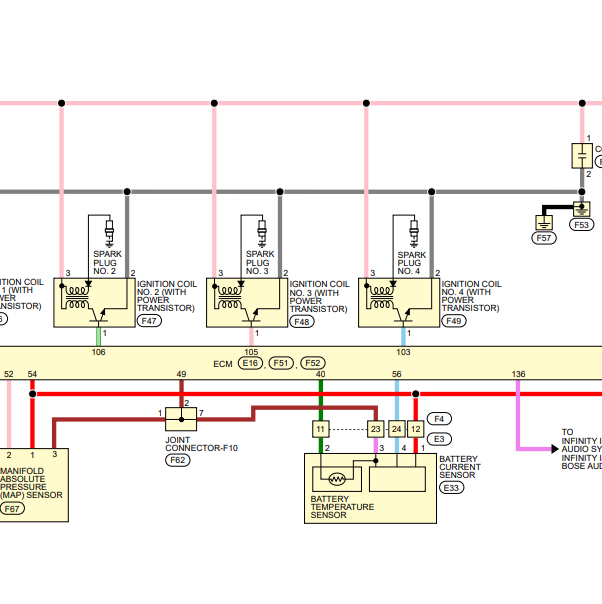Screen dimensions: 602x604
Task: Click the F57 ground label
Action: tap(544, 238)
